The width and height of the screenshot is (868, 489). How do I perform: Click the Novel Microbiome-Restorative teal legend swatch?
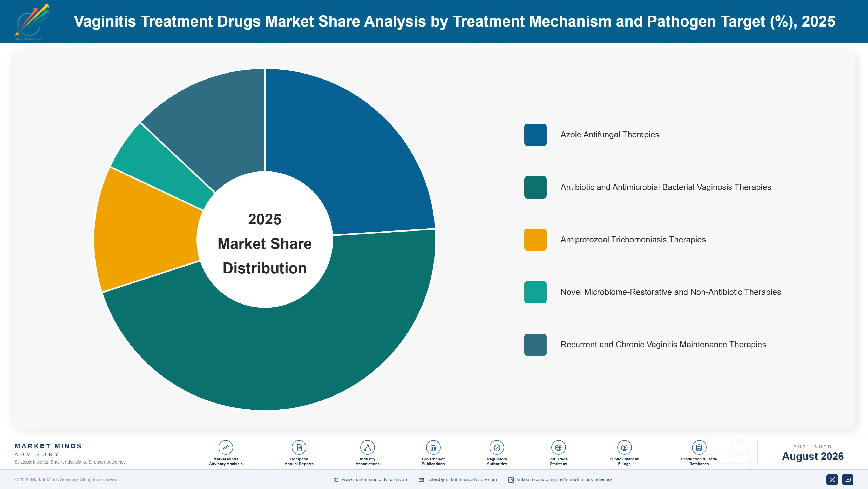(535, 292)
